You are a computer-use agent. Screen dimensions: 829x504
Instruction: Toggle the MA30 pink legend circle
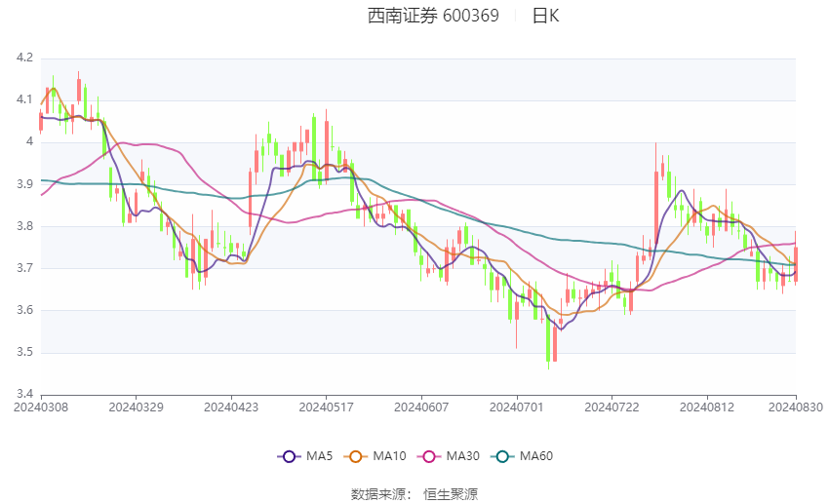[x=429, y=456]
